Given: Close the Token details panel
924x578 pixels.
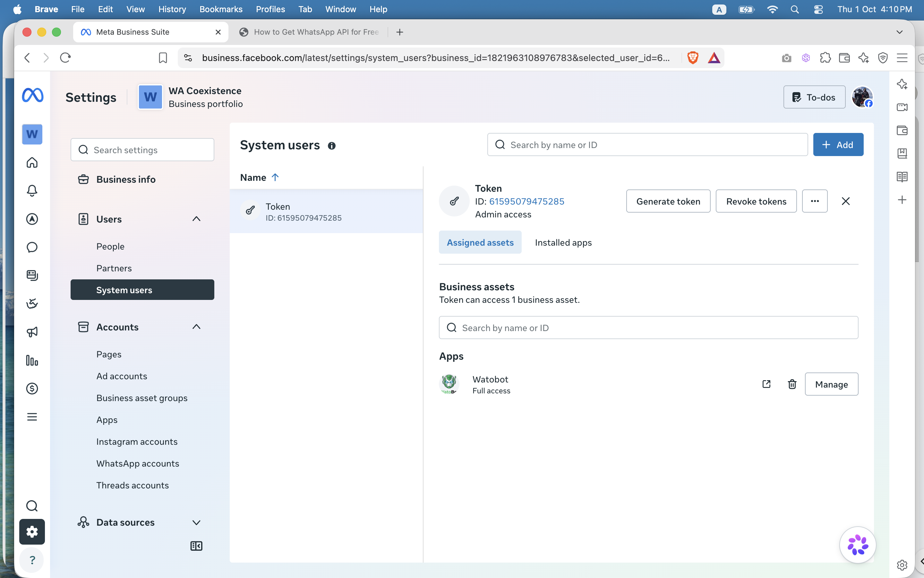Looking at the screenshot, I should (x=845, y=201).
